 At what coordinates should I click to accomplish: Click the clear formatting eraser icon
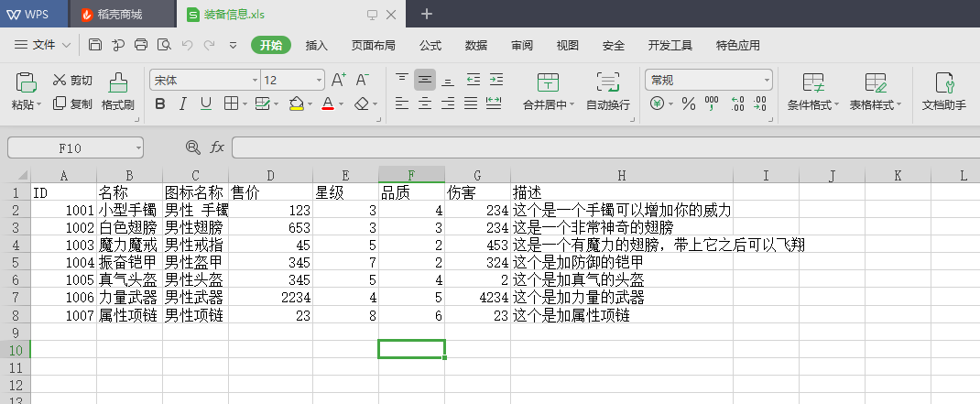click(361, 104)
